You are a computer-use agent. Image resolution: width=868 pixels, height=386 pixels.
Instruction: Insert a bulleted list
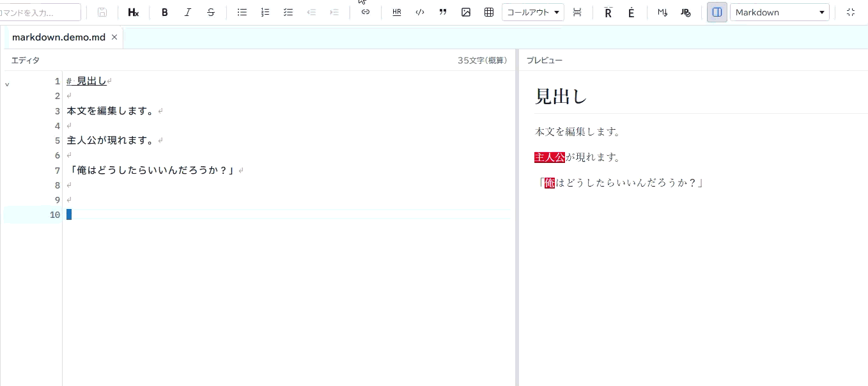pos(242,12)
